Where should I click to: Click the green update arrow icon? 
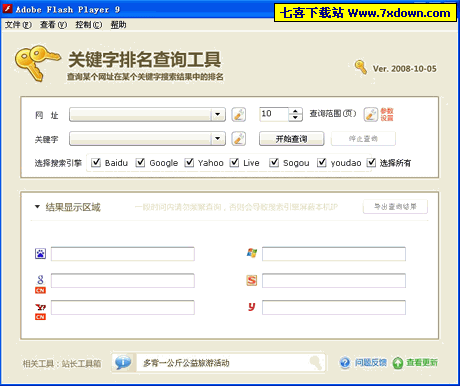(x=398, y=363)
